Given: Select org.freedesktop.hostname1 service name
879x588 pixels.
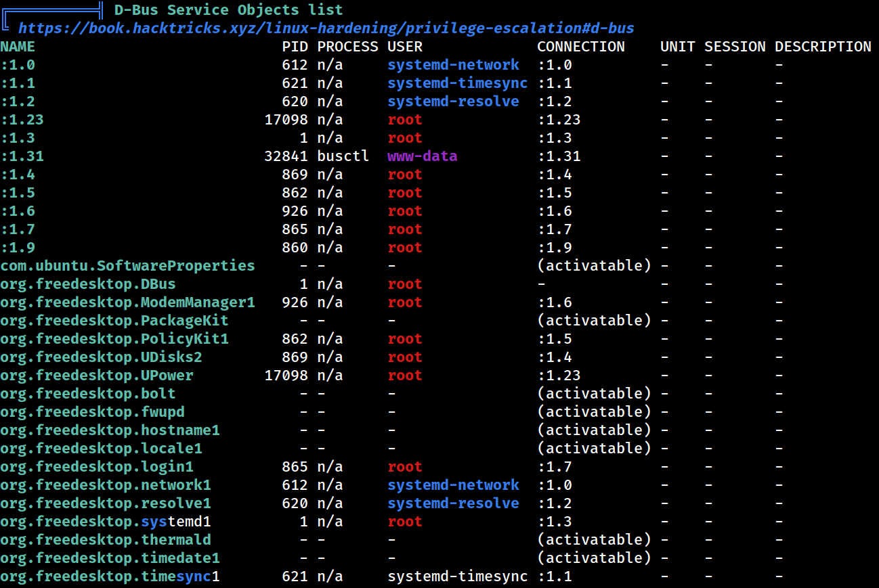Looking at the screenshot, I should tap(110, 430).
